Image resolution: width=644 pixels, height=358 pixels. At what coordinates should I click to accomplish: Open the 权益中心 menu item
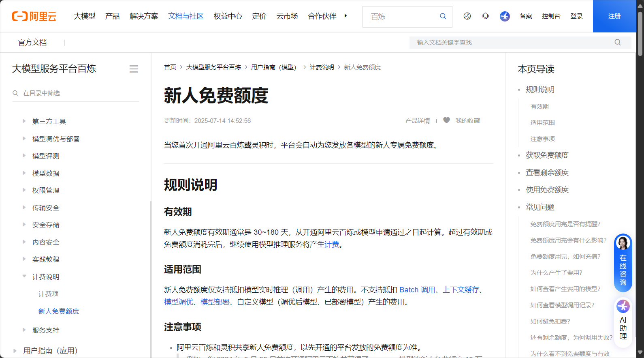point(228,16)
